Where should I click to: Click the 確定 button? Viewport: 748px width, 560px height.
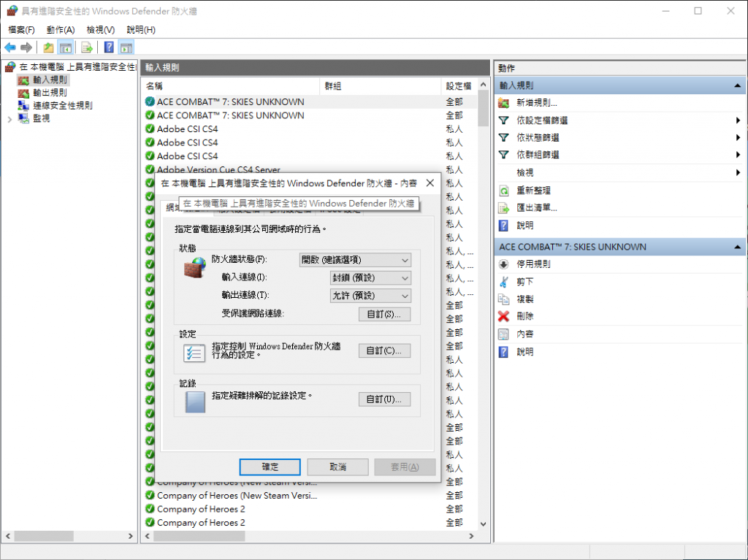[270, 467]
